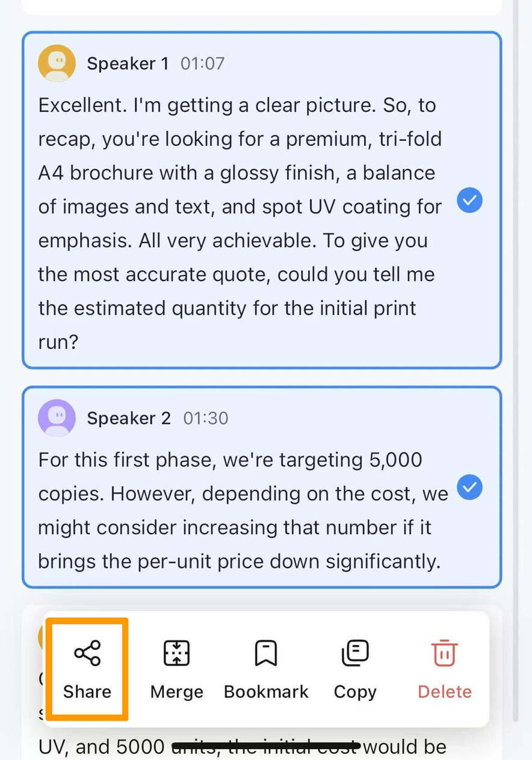Choose the Delete label
This screenshot has width=532, height=760.
click(x=445, y=691)
